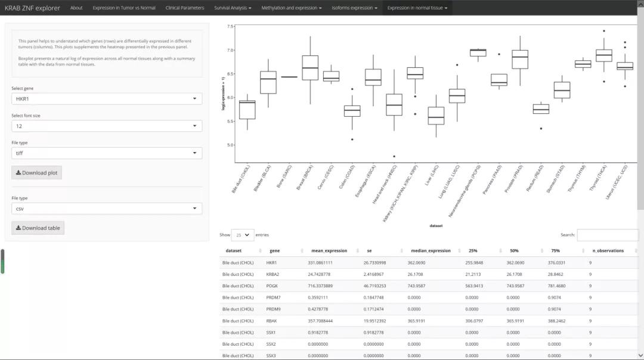Screen dimensions: 644x360
Task: Expand Methylation and expression menu
Action: 292,8
